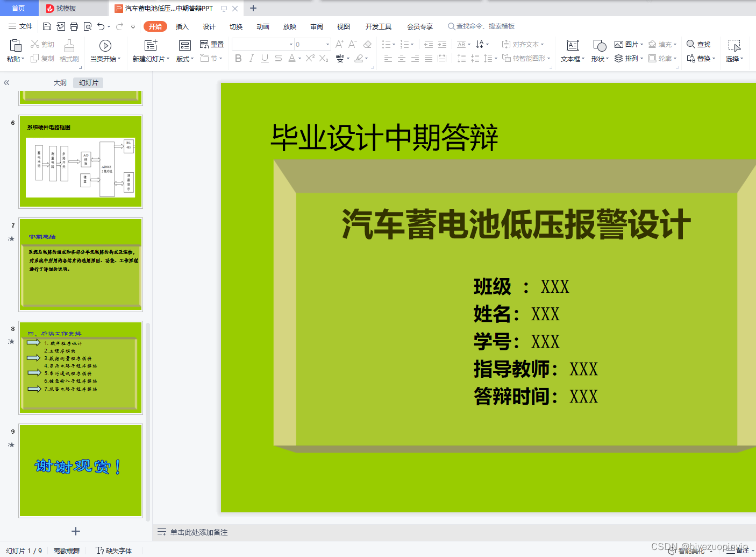Click the Clear Formatting eraser icon
The width and height of the screenshot is (756, 557).
367,44
